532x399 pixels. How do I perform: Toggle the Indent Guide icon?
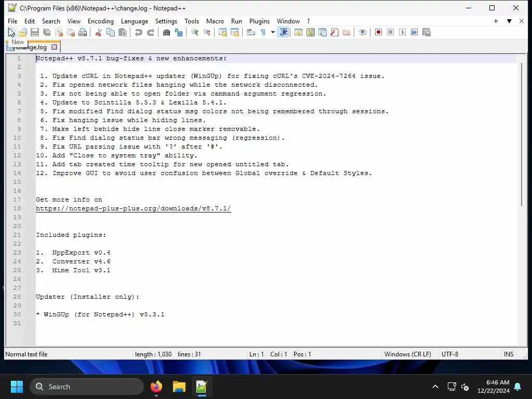pos(283,32)
